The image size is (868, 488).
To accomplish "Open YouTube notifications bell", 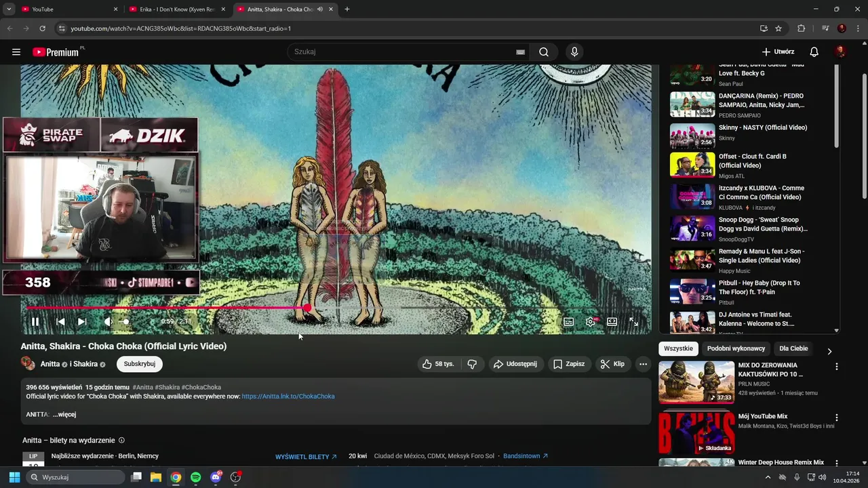I will tap(814, 52).
